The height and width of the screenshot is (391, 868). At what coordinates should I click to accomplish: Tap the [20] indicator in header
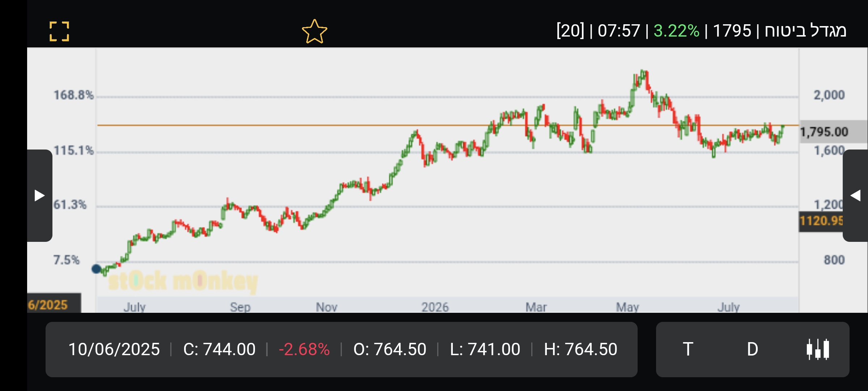point(570,31)
